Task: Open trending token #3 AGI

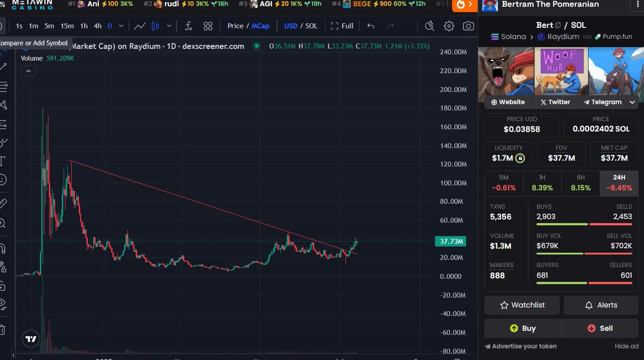Action: pyautogui.click(x=279, y=4)
